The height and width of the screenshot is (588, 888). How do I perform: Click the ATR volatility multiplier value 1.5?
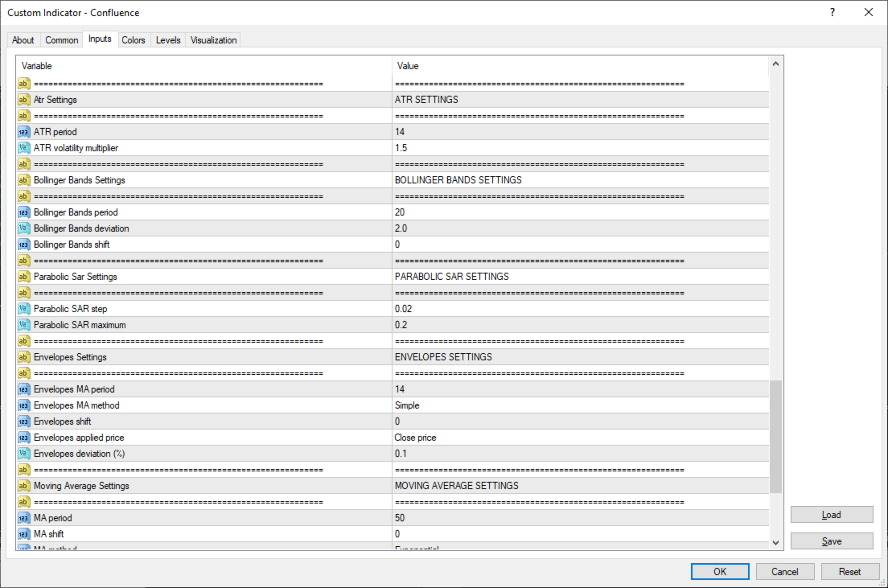(401, 148)
